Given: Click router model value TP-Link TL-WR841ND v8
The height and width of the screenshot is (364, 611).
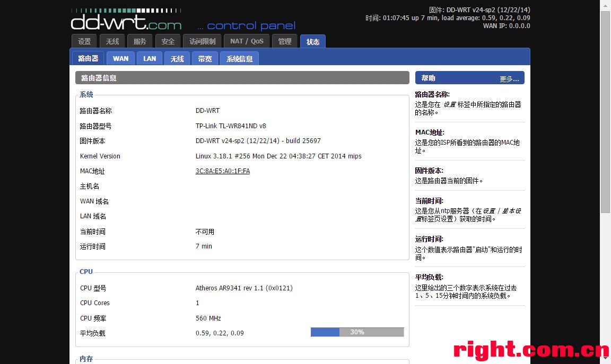Looking at the screenshot, I should [231, 126].
